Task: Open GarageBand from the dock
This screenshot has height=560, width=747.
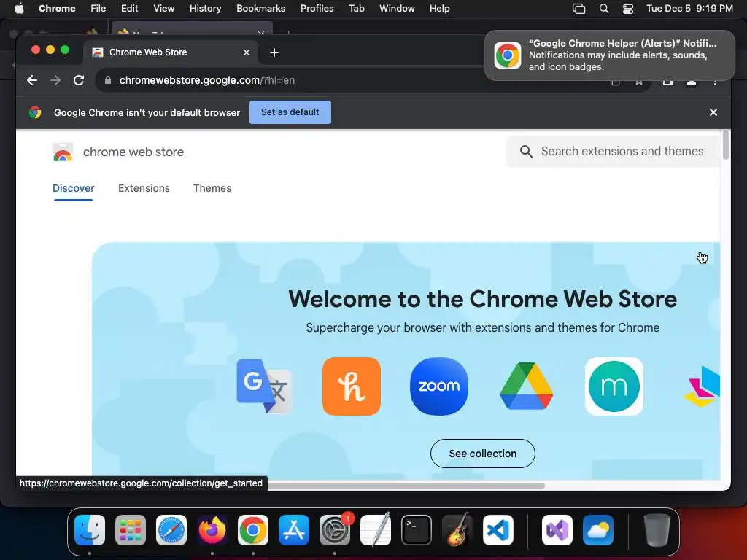Action: [457, 530]
